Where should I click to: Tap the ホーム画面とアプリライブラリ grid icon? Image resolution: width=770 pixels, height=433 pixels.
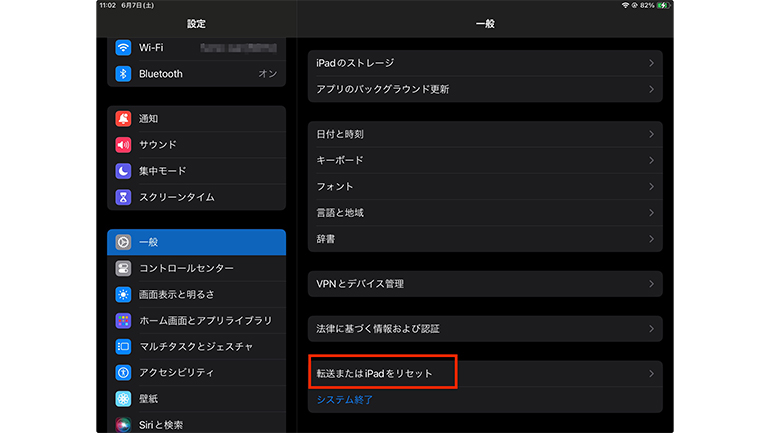tap(123, 321)
